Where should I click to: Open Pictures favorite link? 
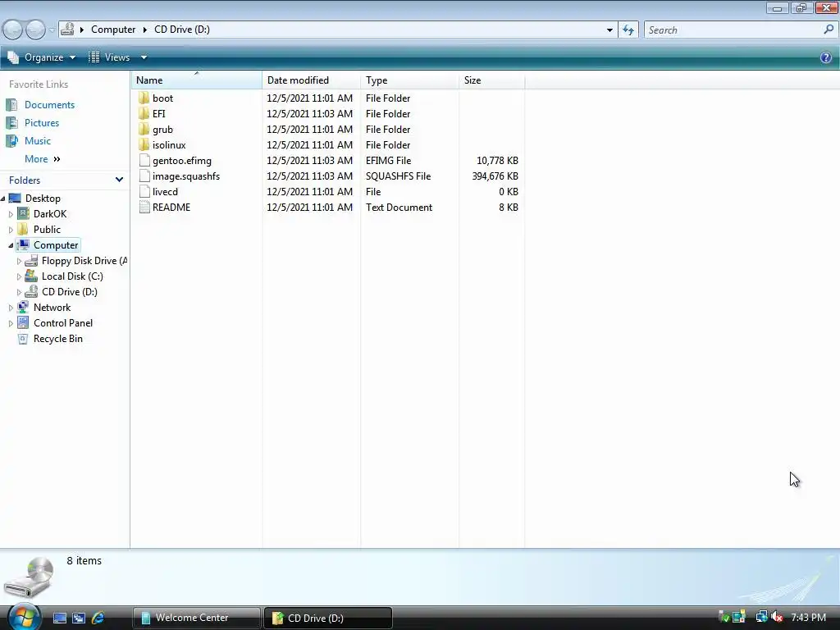click(42, 123)
